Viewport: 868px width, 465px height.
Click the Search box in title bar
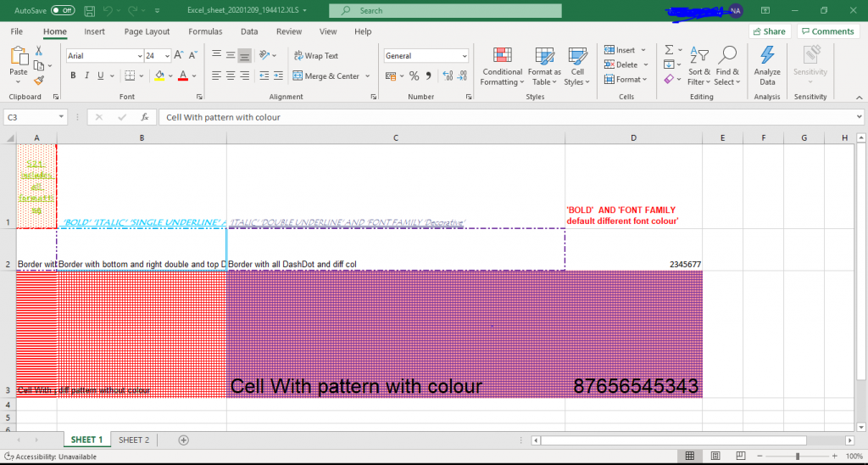point(445,10)
